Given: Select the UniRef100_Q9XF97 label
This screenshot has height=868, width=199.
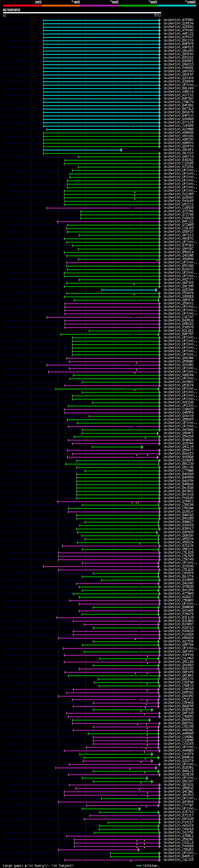Looking at the screenshot, I should (x=179, y=75).
